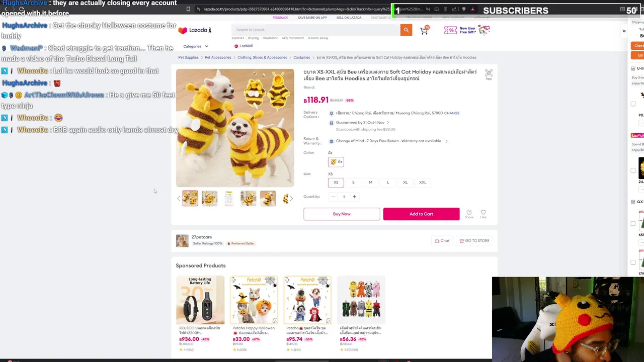This screenshot has width=644, height=362.
Task: Tick the first QX store item checkbox
Action: [633, 224]
